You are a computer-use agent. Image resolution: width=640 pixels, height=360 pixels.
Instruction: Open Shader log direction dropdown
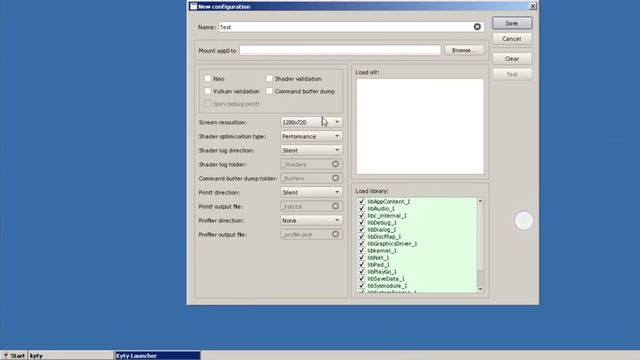click(311, 150)
